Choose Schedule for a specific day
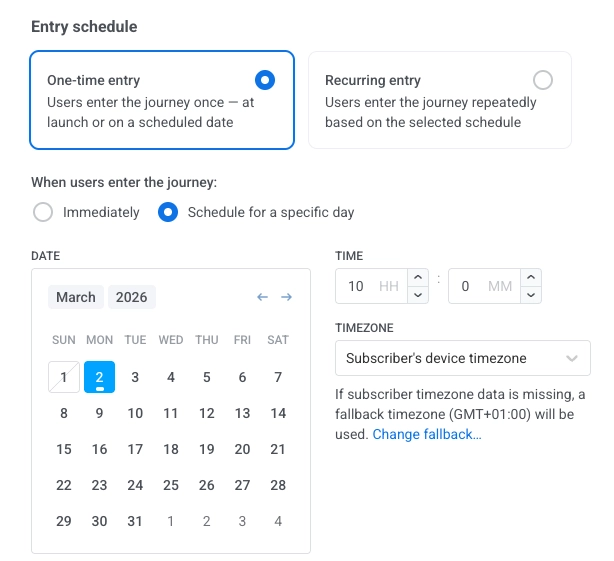The image size is (614, 561). [169, 212]
